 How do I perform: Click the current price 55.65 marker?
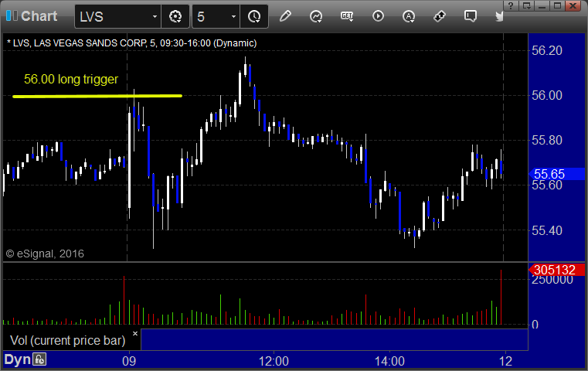[x=556, y=174]
